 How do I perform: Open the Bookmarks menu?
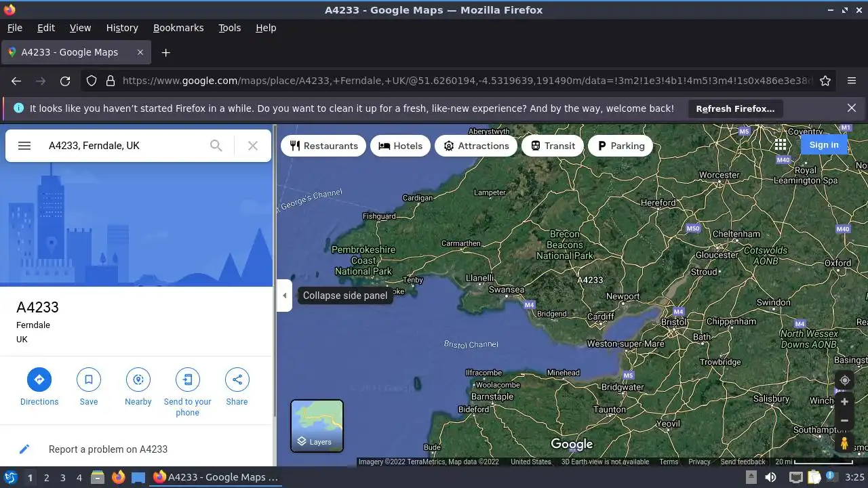click(178, 28)
